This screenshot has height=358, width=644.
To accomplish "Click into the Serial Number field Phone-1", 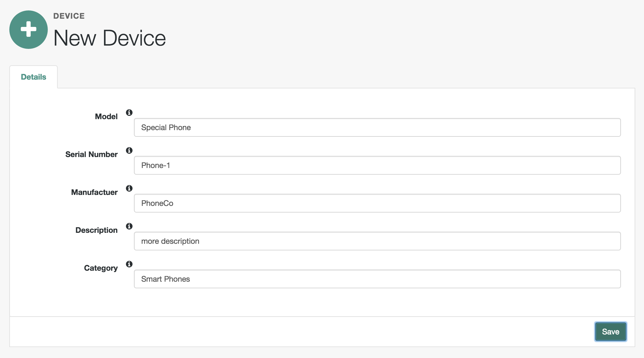I will coord(377,165).
